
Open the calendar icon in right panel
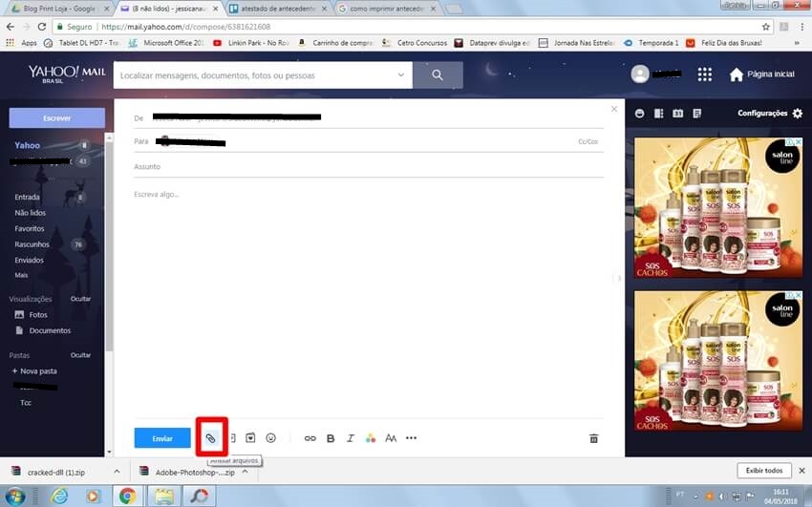pyautogui.click(x=677, y=114)
